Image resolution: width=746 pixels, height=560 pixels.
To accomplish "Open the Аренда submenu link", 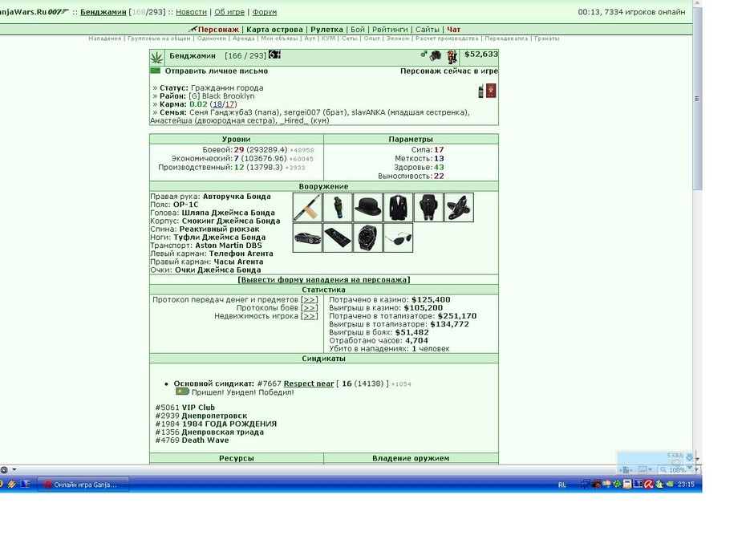I will tap(244, 39).
